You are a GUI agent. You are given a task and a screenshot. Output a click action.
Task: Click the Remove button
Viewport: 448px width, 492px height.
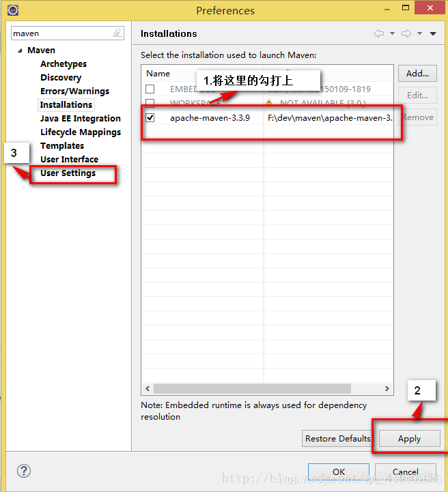point(419,117)
